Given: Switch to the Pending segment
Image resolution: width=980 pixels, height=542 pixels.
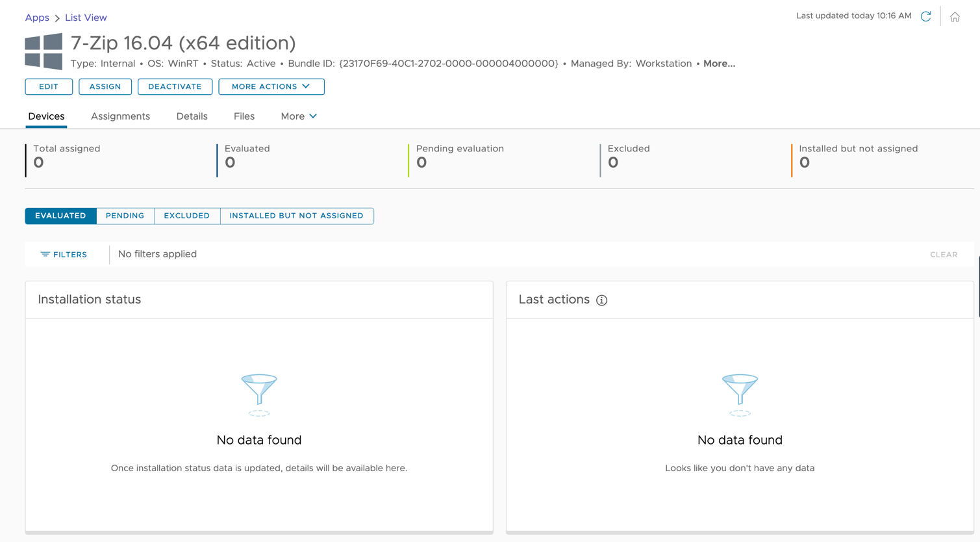Looking at the screenshot, I should pos(125,216).
